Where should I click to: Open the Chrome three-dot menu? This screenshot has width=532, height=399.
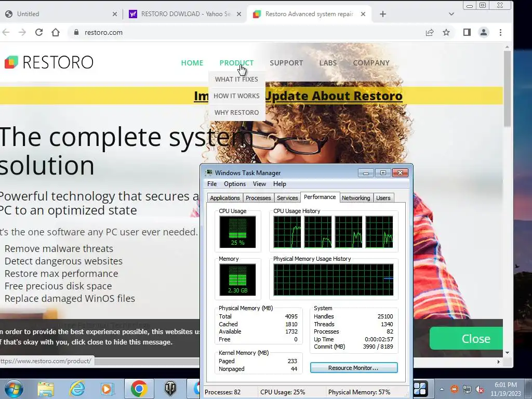(500, 32)
